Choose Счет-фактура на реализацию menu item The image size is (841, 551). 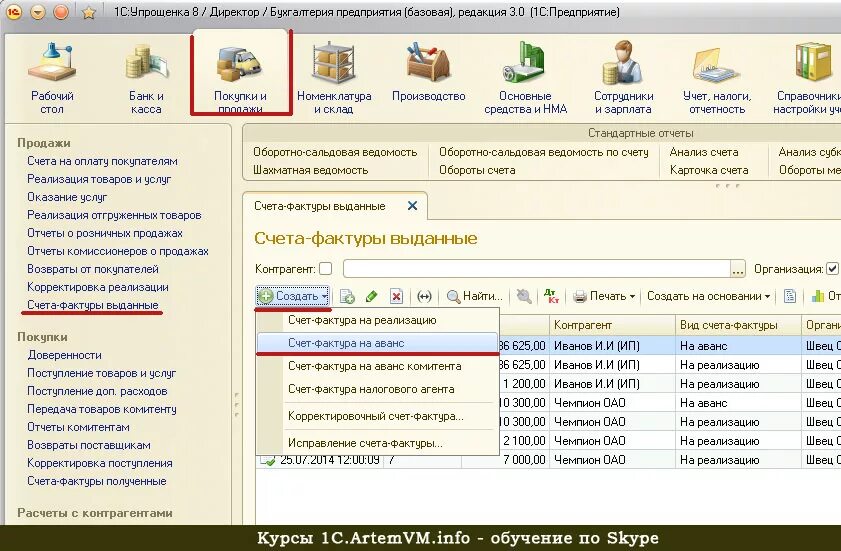[x=378, y=320]
